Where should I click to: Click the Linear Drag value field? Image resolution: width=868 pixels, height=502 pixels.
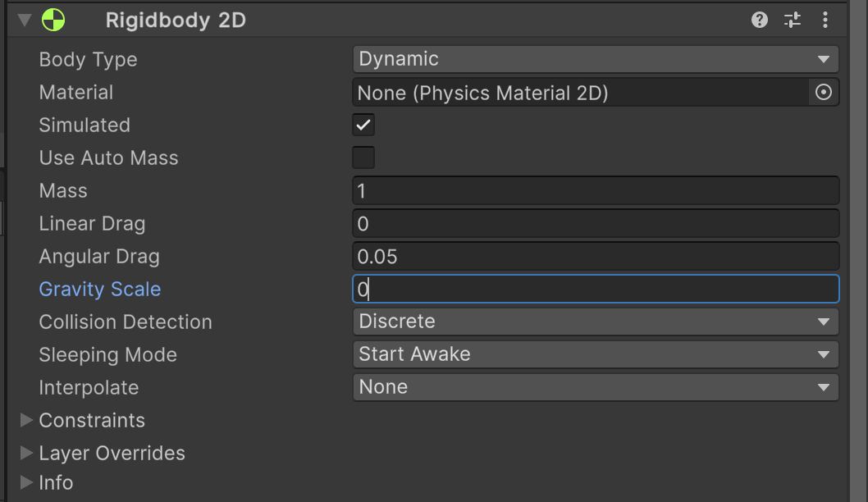(596, 223)
